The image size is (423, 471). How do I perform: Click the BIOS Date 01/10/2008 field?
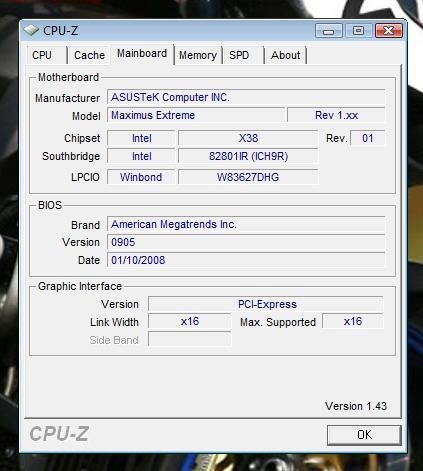coord(246,260)
